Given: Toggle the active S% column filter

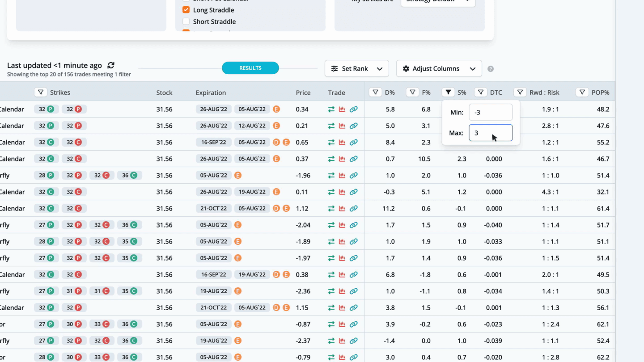Looking at the screenshot, I should (x=448, y=92).
